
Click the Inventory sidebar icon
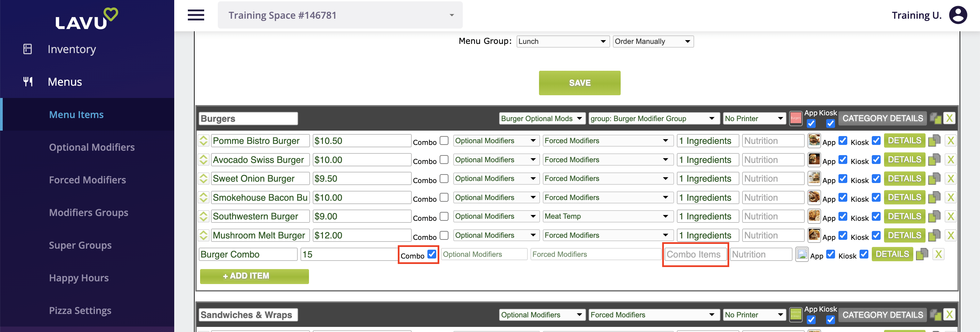coord(27,49)
